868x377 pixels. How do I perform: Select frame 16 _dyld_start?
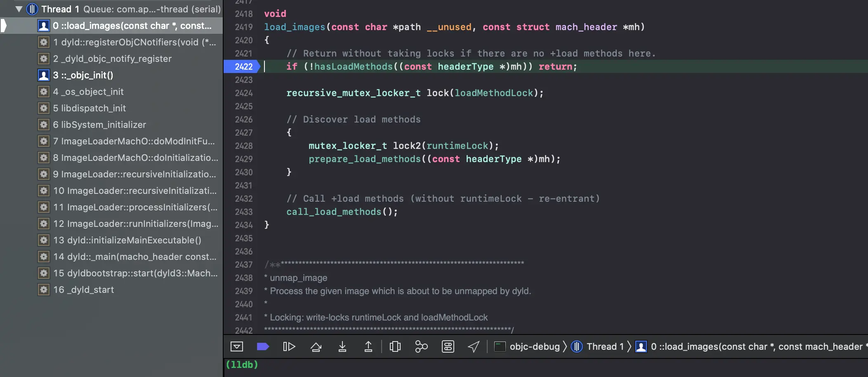click(x=111, y=290)
